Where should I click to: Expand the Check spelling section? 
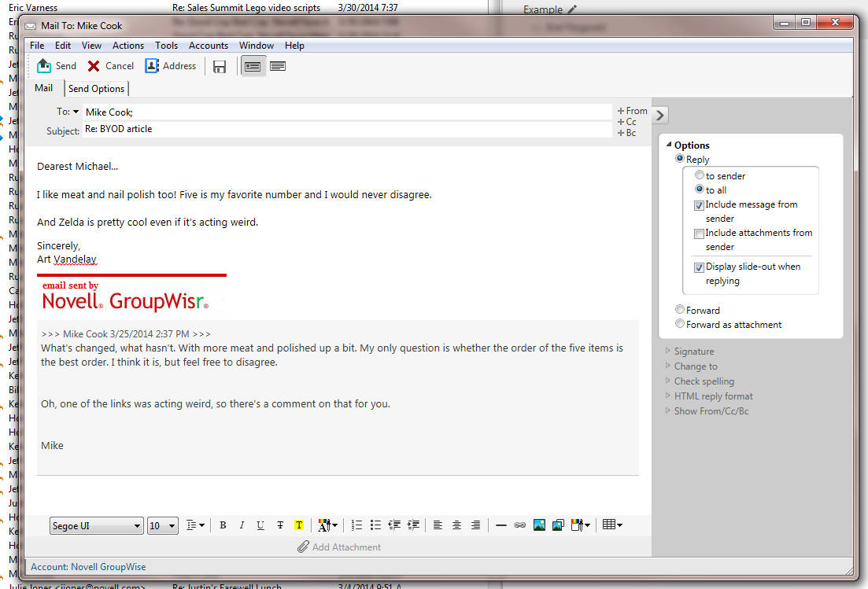coord(704,381)
